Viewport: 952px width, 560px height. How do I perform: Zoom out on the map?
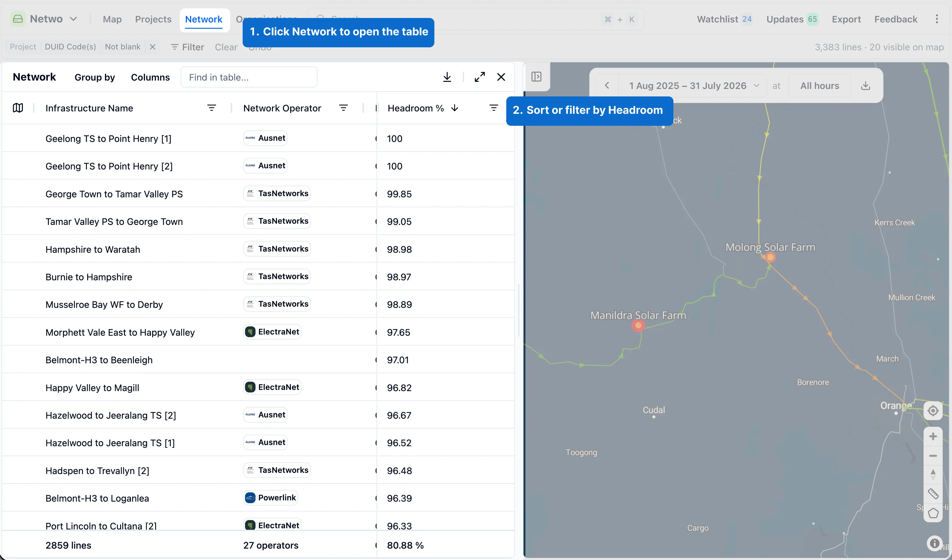[933, 456]
